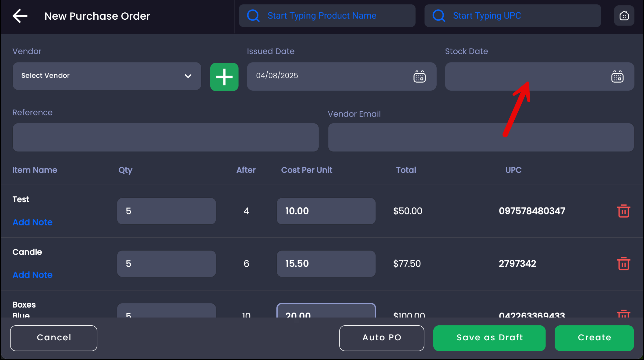This screenshot has width=644, height=360.
Task: Open the Stock Date calendar icon
Action: tap(617, 77)
